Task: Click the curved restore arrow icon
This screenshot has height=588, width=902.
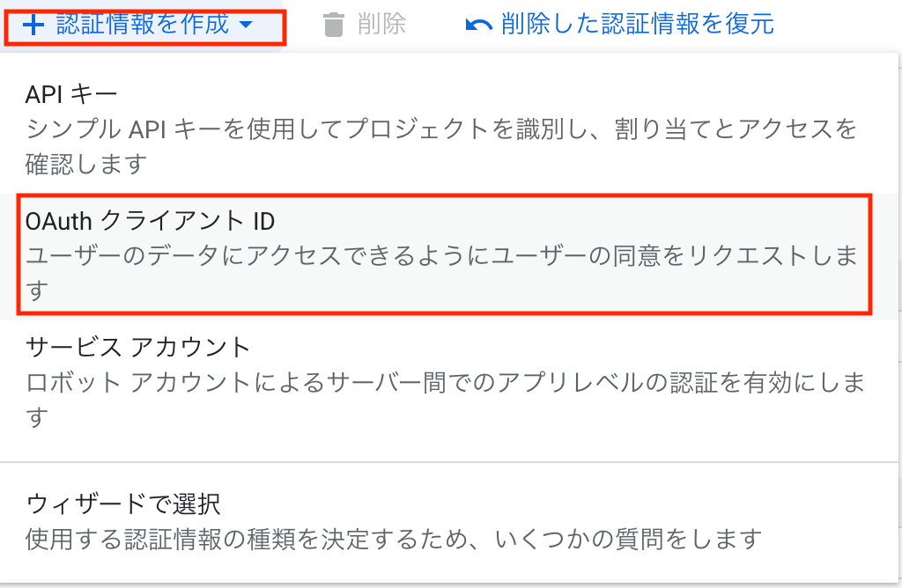Action: [x=478, y=26]
